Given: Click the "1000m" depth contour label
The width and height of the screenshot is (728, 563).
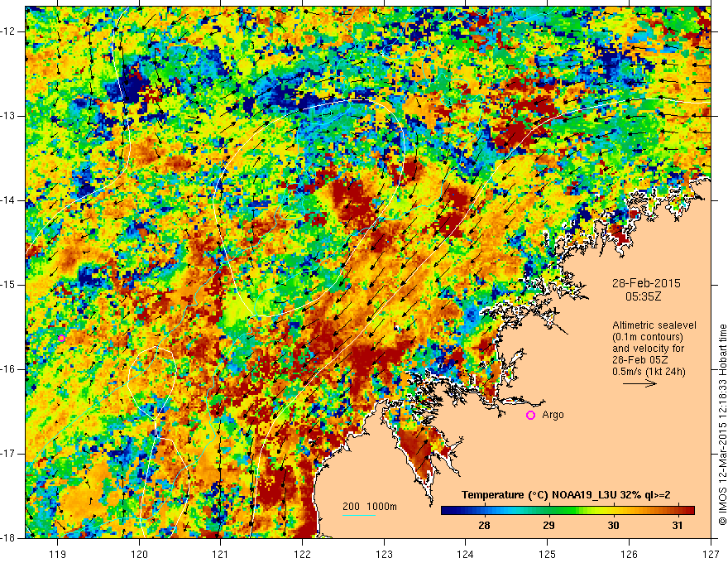Looking at the screenshot, I should 381,507.
